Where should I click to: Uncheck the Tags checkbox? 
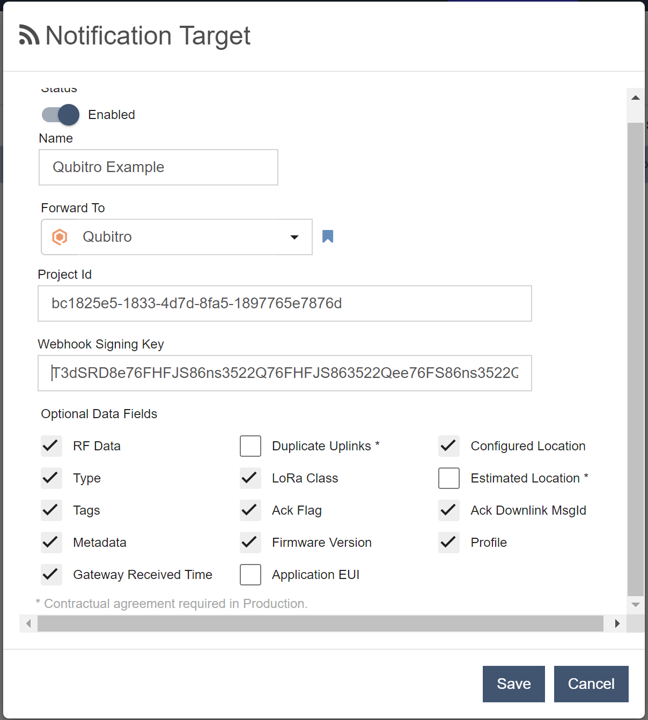51,510
